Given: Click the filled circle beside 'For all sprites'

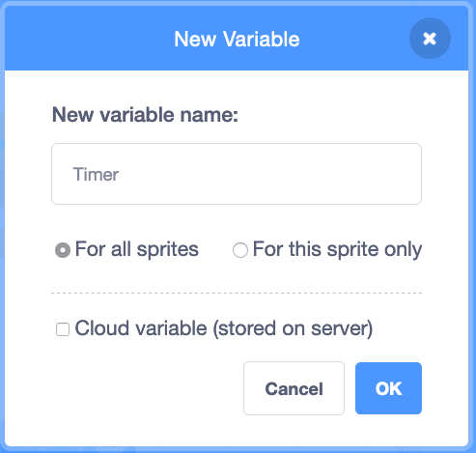Looking at the screenshot, I should point(63,250).
